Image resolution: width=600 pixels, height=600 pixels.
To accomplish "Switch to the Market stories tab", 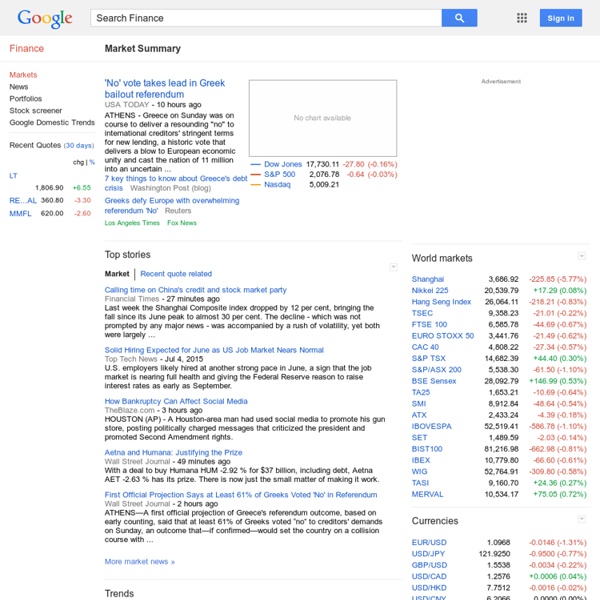I will (117, 274).
